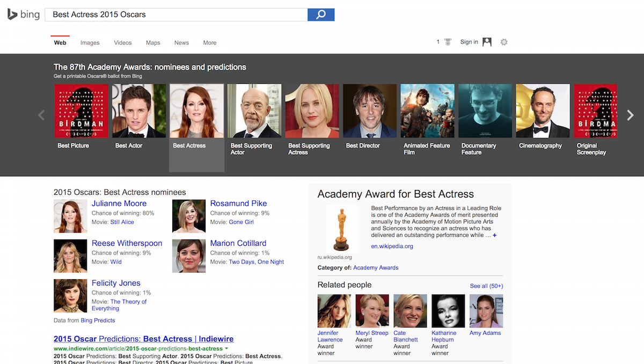Screen dimensions: 644x364
Task: Click See all (50+) related people
Action: click(x=487, y=286)
